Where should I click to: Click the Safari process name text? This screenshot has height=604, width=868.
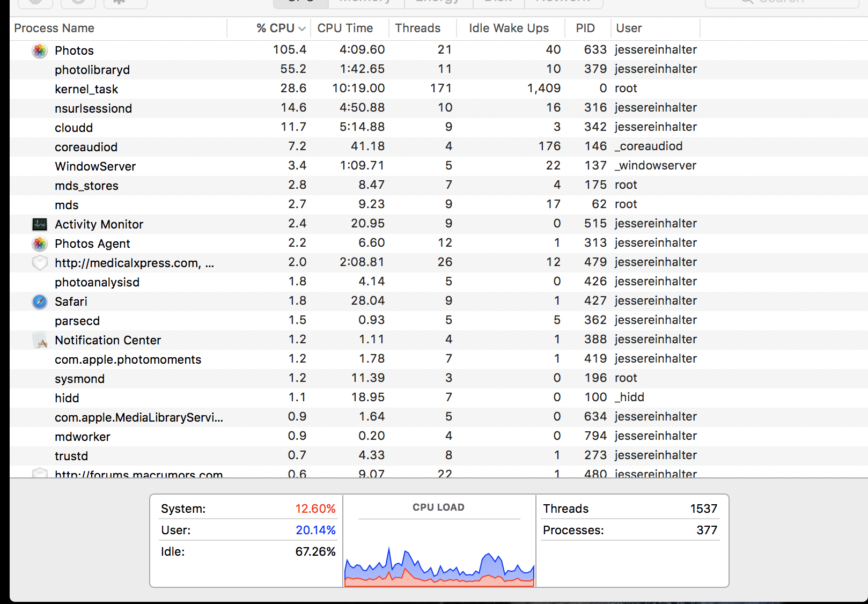pos(71,301)
